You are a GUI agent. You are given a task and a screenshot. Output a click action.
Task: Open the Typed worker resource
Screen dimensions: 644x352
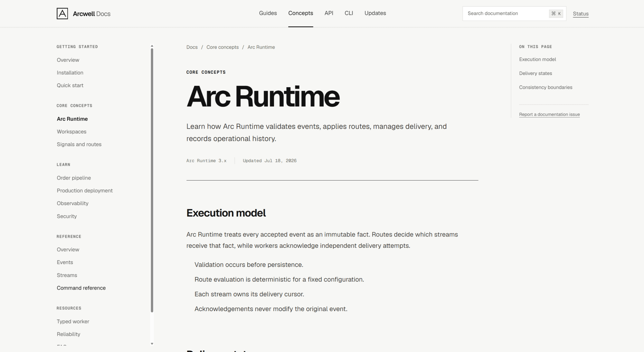coord(73,321)
